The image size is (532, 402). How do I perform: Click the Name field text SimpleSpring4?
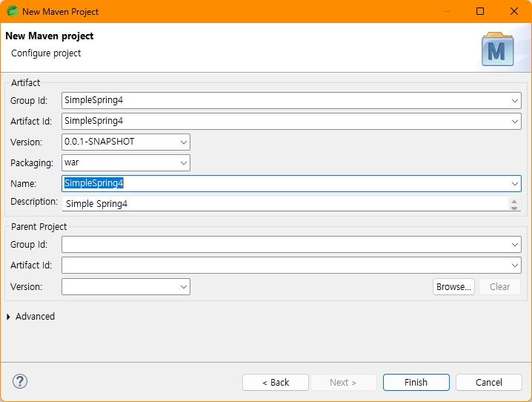[x=93, y=183]
